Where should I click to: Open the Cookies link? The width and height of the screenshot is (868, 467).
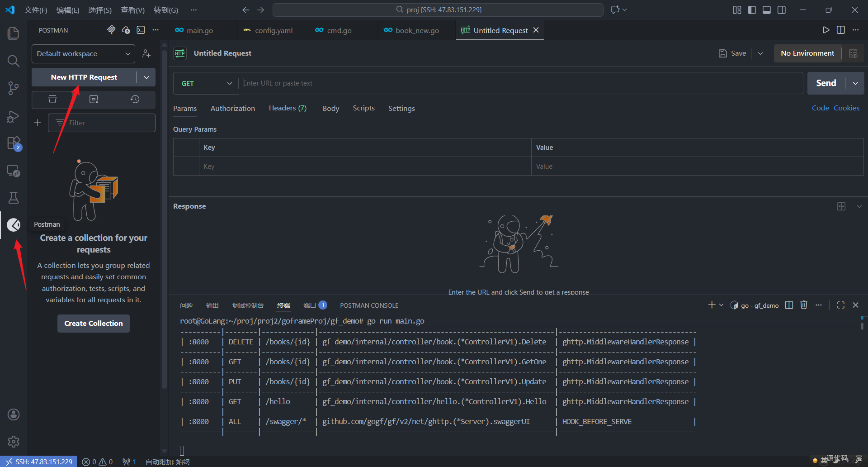846,108
